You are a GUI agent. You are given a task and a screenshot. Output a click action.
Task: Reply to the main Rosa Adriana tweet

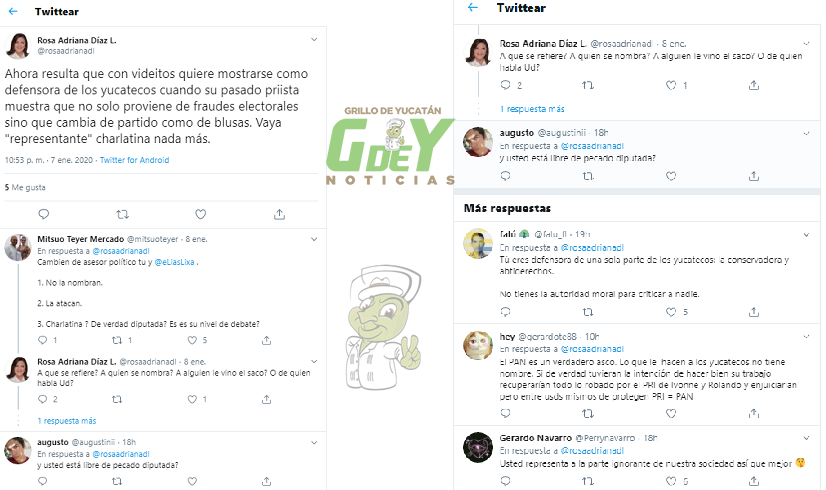click(x=44, y=214)
